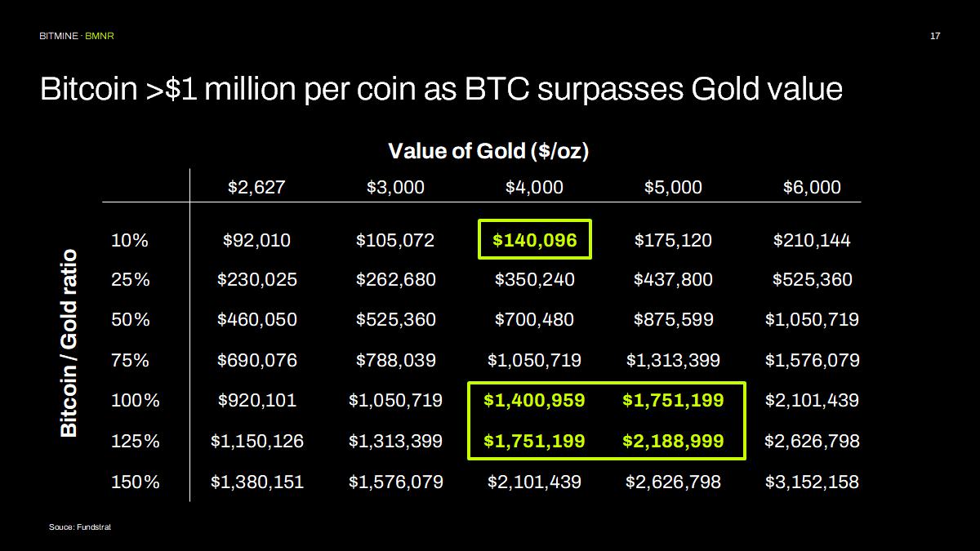Image resolution: width=980 pixels, height=551 pixels.
Task: Select the $2,627 gold price column header
Action: point(256,187)
